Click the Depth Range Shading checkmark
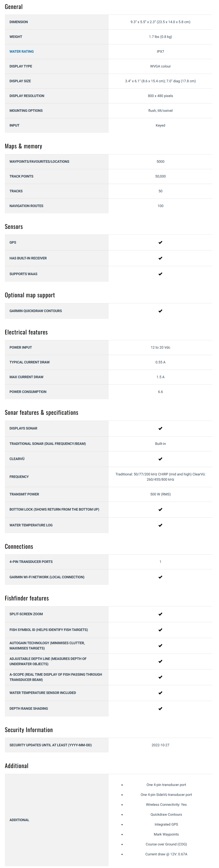 [x=160, y=709]
